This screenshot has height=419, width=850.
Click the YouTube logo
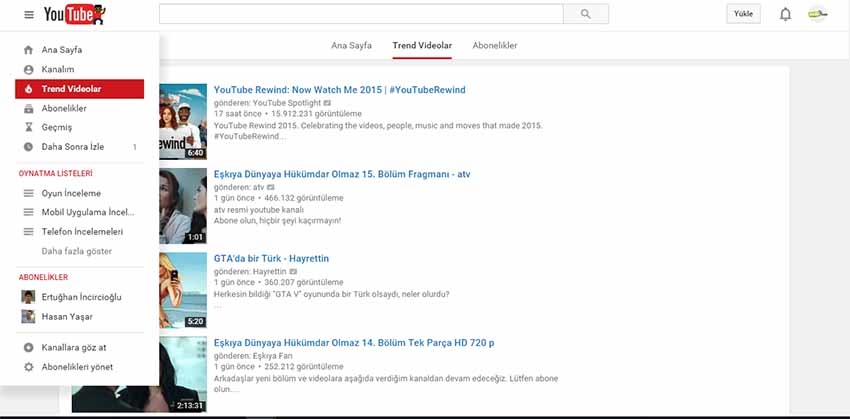pos(75,14)
